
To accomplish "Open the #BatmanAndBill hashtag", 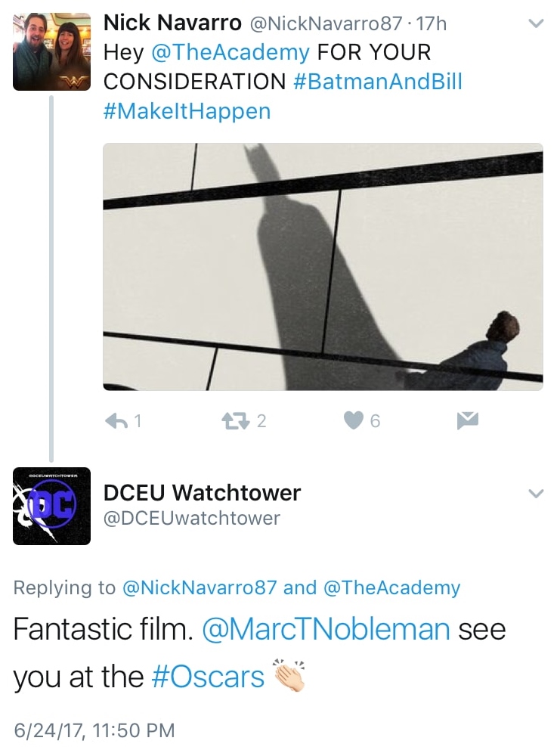I will click(x=378, y=82).
